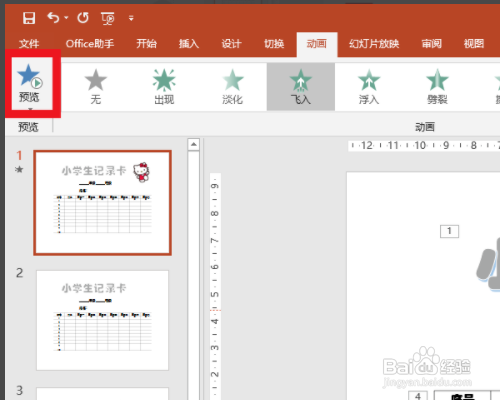Click animation order tag 1 on slide

(449, 231)
